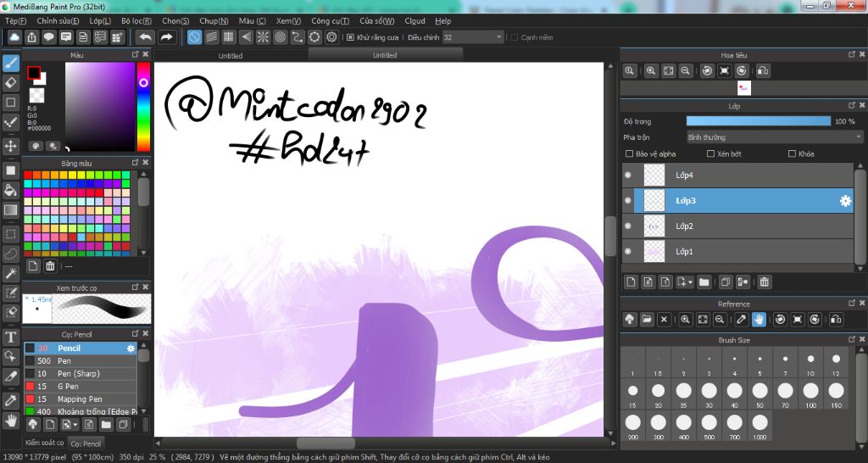868x463 pixels.
Task: Open Tệp(F) menu
Action: click(15, 21)
